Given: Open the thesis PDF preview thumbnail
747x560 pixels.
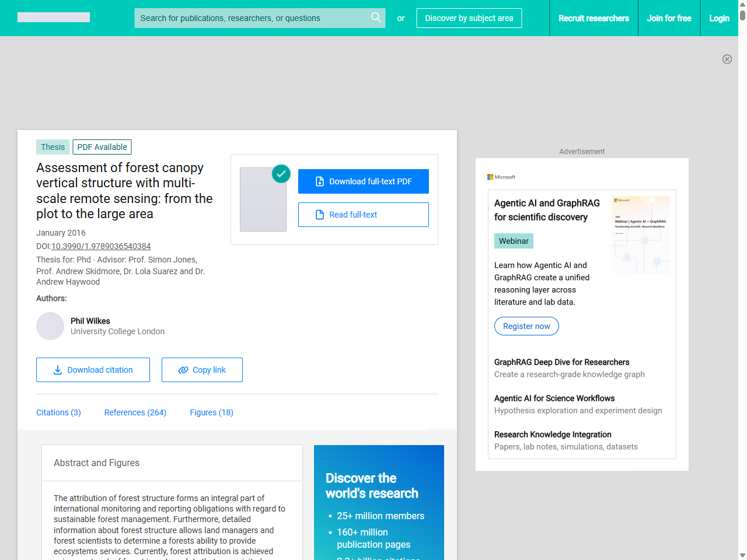Looking at the screenshot, I should [263, 199].
